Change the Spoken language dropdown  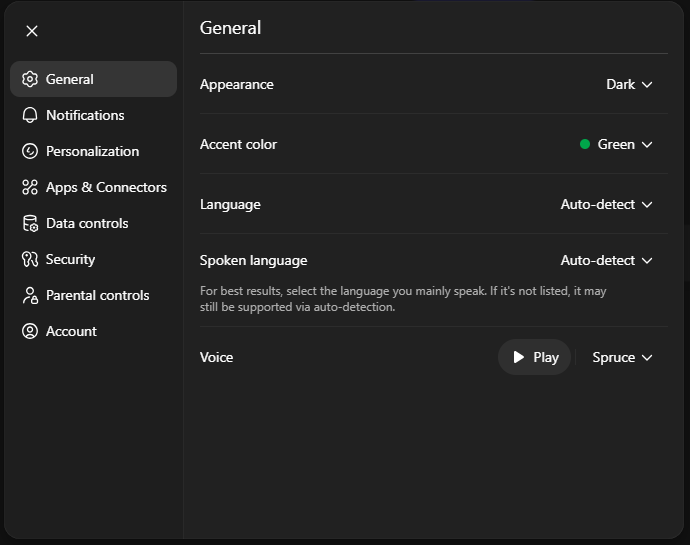coord(606,261)
